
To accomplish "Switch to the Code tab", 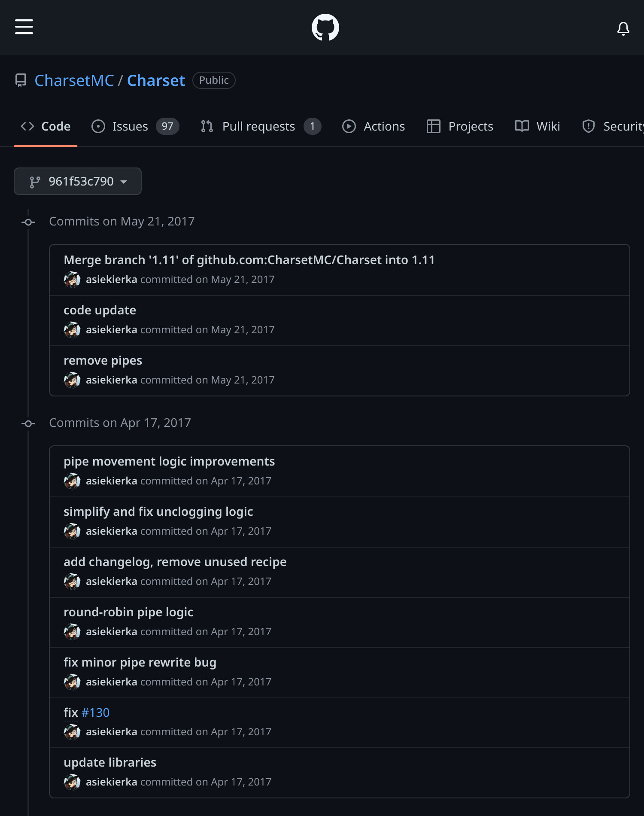I will 46,126.
